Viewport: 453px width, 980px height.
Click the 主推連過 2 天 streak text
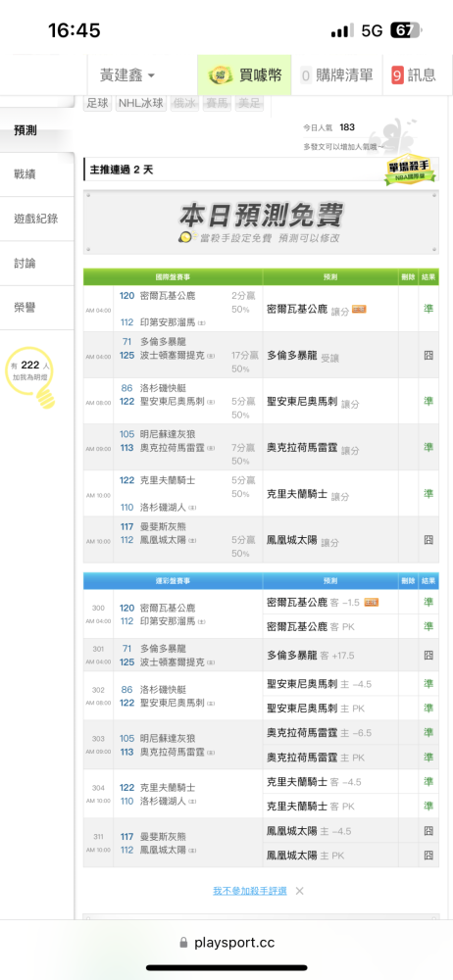pyautogui.click(x=122, y=170)
